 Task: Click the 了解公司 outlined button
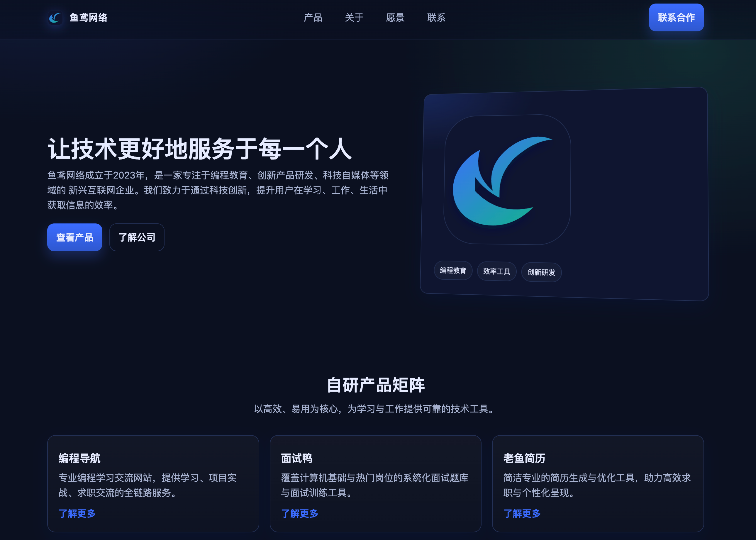(x=137, y=237)
